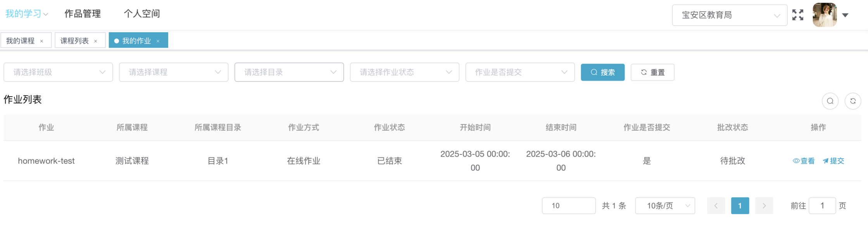Click the round search icon above table

830,101
